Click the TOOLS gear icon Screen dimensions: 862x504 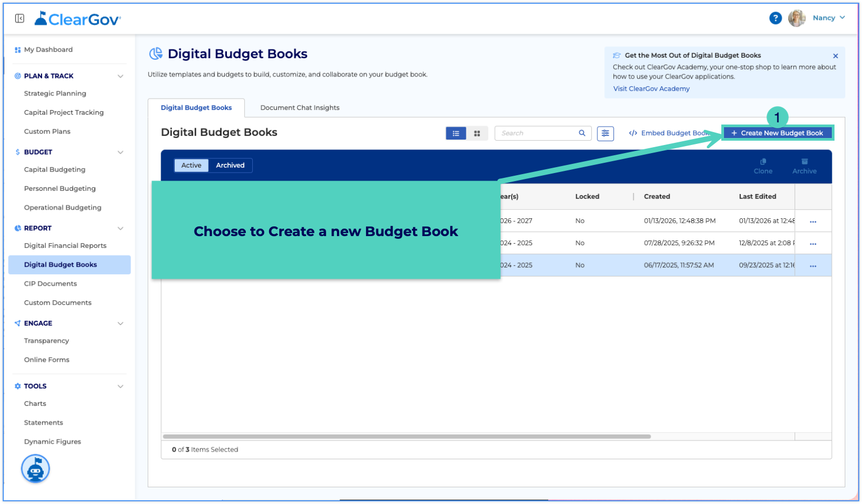18,386
